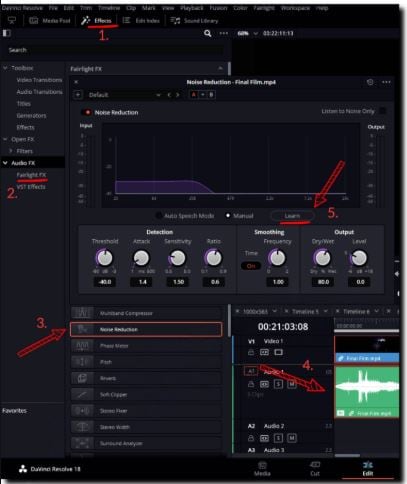The width and height of the screenshot is (407, 484).
Task: Open the Noise Reduction three-dots menu
Action: click(x=386, y=82)
